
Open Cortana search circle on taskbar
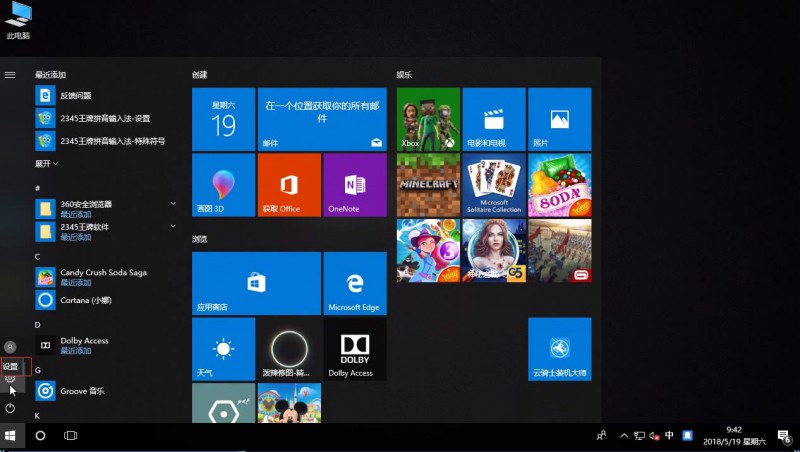tap(40, 436)
